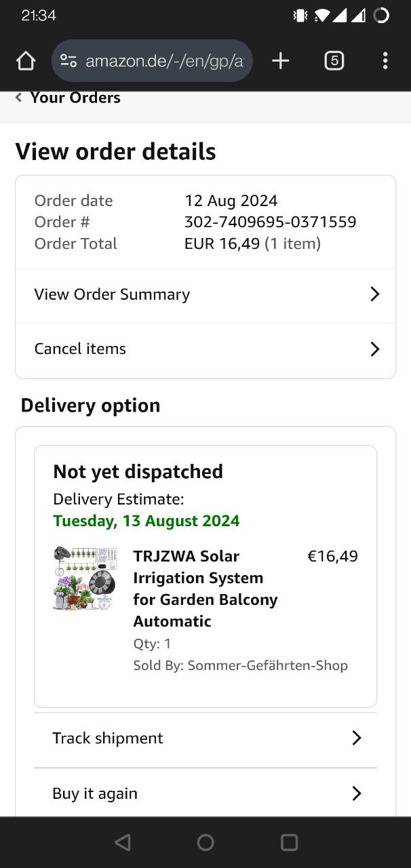The height and width of the screenshot is (868, 411).
Task: Tap the browser home icon
Action: tap(26, 61)
